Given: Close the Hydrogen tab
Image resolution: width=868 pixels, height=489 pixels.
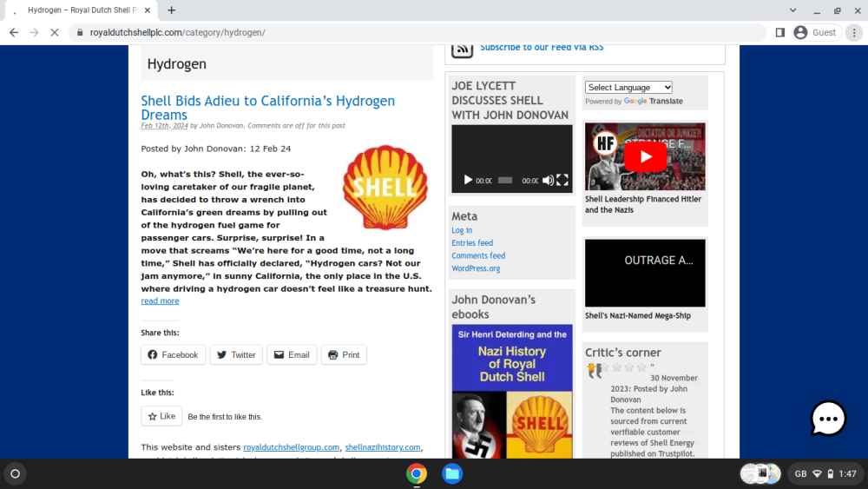Looking at the screenshot, I should pyautogui.click(x=148, y=10).
